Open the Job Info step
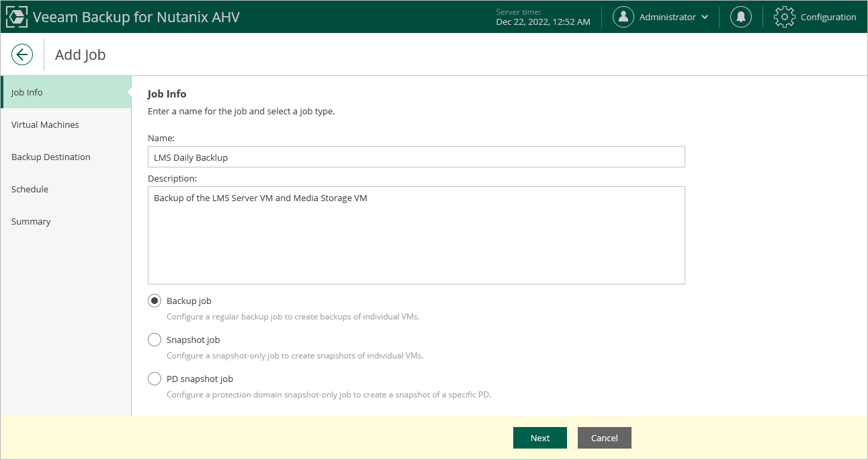The height and width of the screenshot is (460, 868). 66,92
